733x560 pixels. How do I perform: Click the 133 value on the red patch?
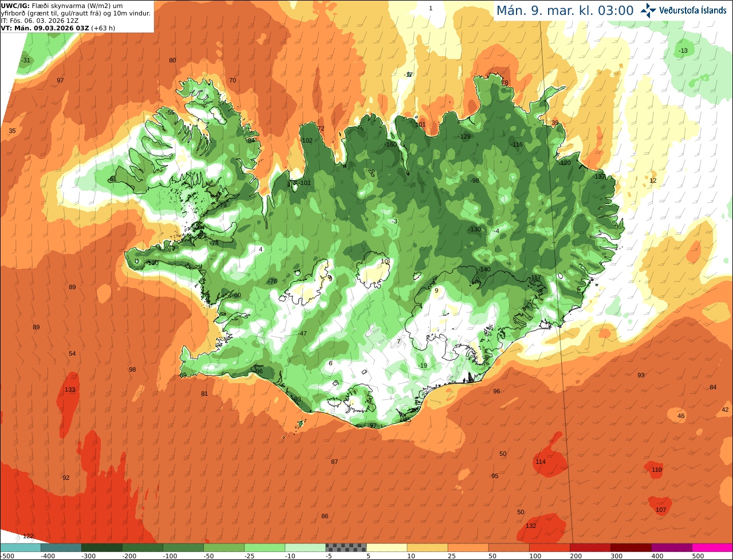coord(70,389)
